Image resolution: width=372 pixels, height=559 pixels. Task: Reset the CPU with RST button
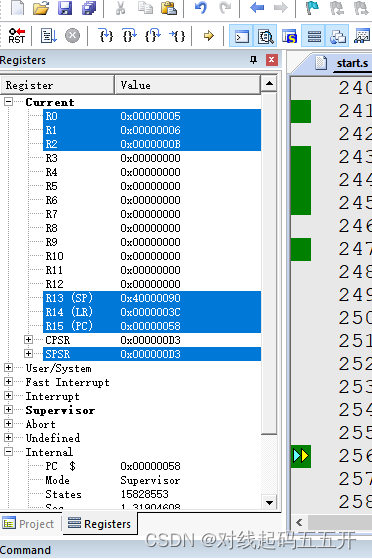[16, 36]
